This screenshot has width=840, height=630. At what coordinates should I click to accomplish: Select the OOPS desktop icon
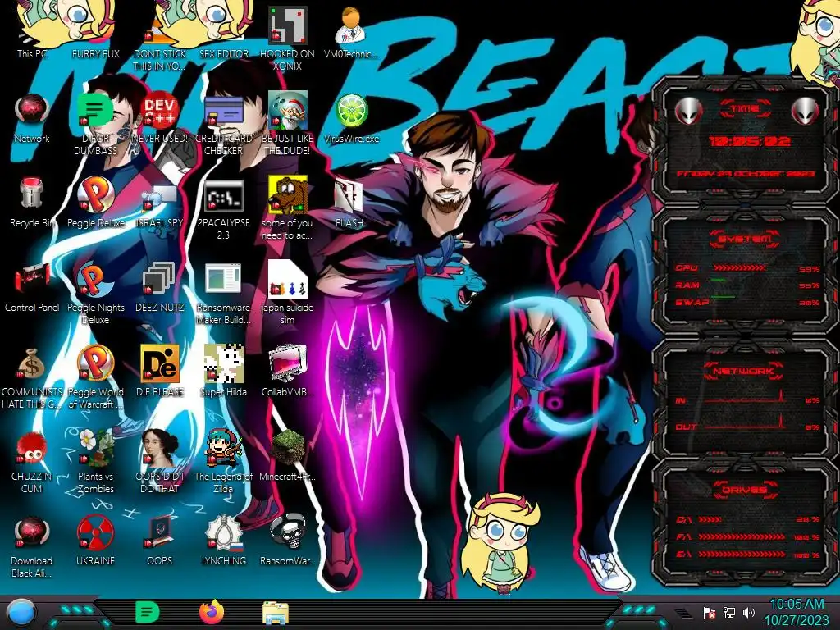160,541
